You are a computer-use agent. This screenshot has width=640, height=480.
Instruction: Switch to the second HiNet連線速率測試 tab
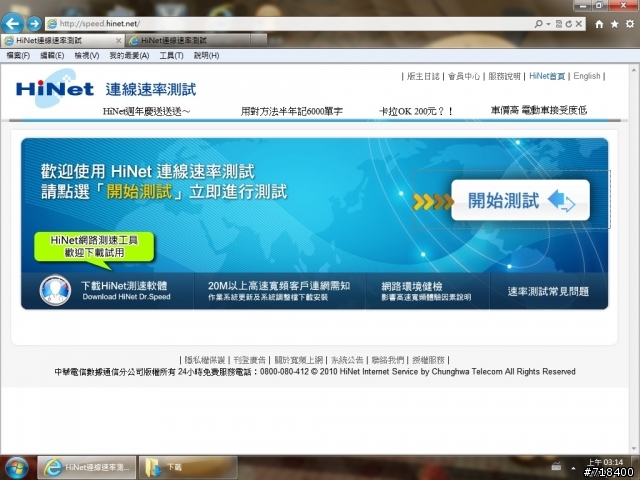point(188,41)
